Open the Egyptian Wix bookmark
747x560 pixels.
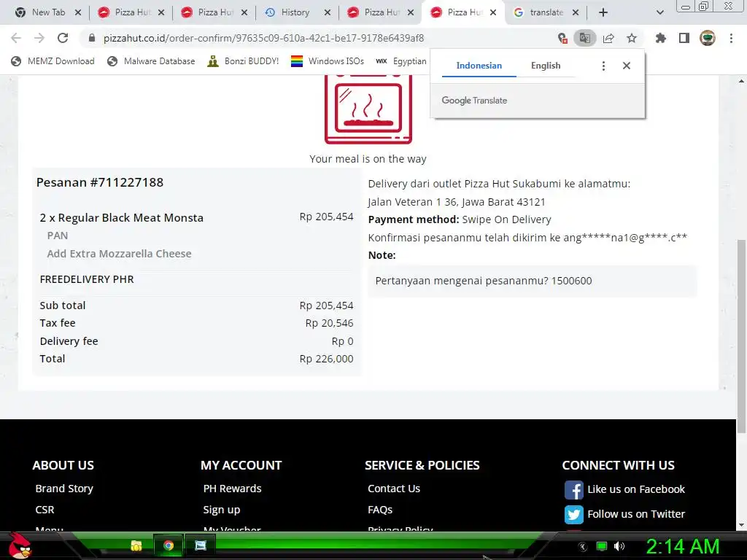click(401, 61)
